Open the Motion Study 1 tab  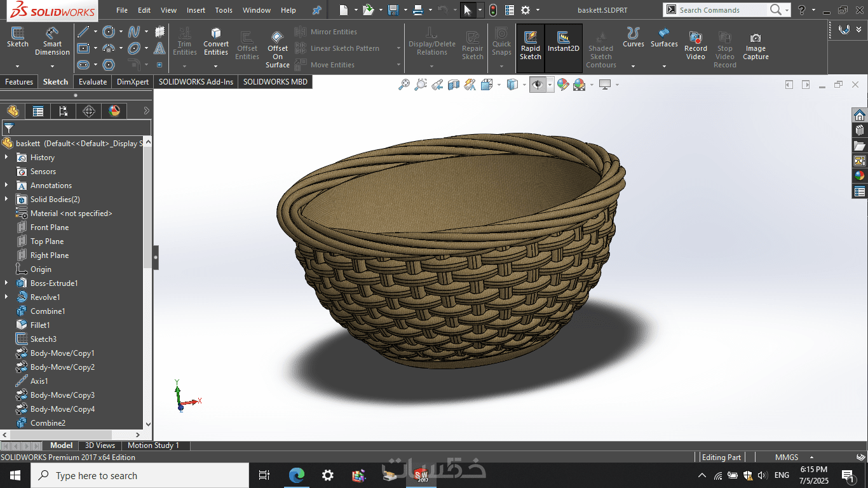[x=153, y=445]
